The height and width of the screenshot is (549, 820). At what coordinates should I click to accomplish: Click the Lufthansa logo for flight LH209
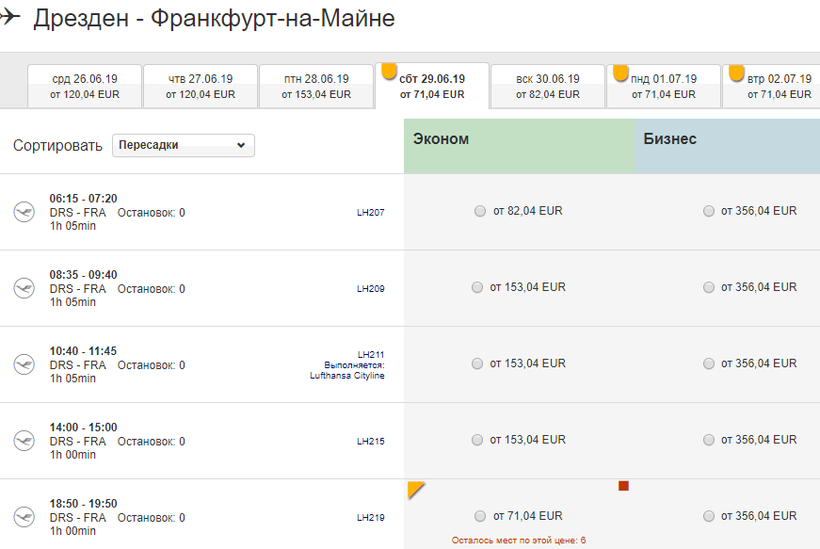pyautogui.click(x=23, y=288)
